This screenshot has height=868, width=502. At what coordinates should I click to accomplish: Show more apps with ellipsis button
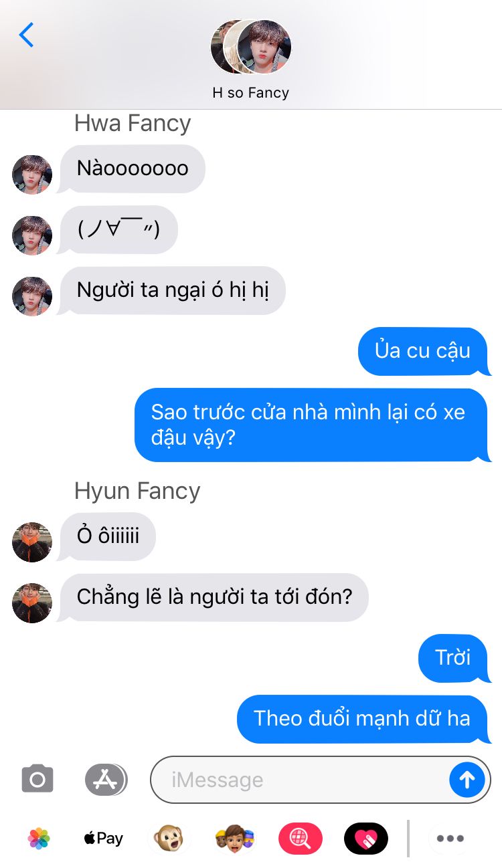point(450,838)
